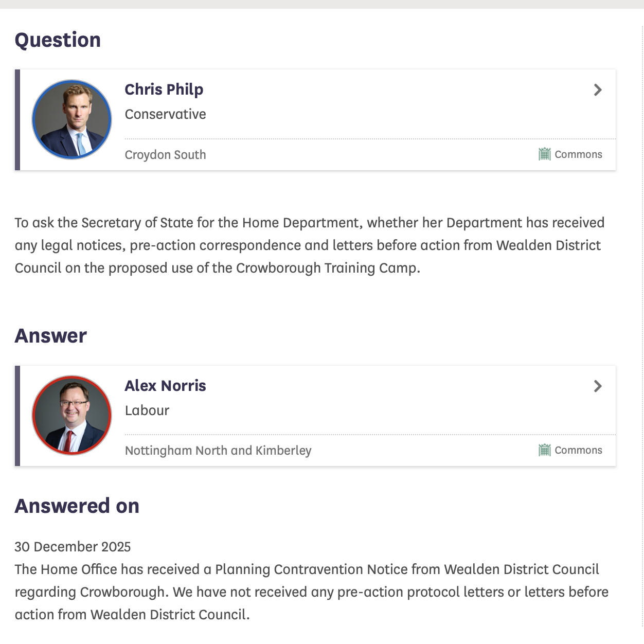The width and height of the screenshot is (644, 644).
Task: Click the question text about Crowborough Training Camp
Action: [x=309, y=245]
